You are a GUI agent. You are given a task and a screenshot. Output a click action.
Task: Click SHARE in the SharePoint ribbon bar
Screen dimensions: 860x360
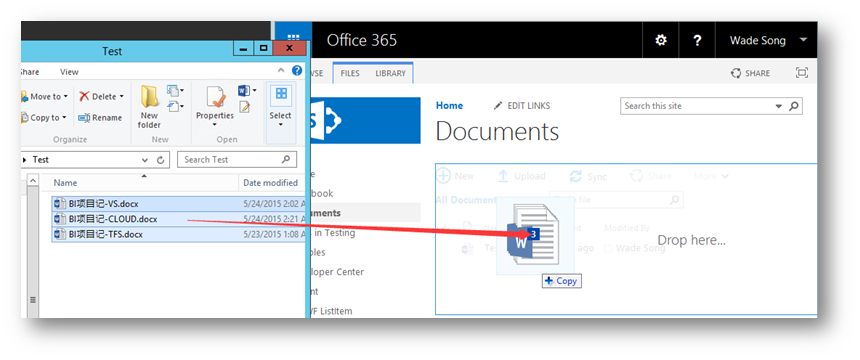[750, 74]
